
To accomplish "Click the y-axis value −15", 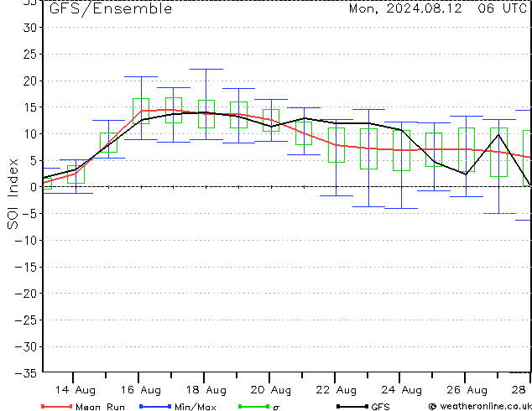I will tap(26, 268).
